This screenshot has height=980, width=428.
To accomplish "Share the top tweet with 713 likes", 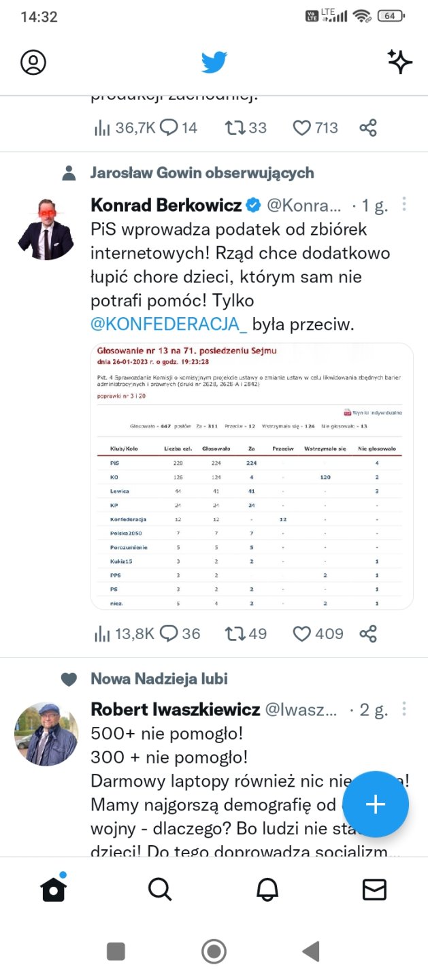I will [368, 127].
